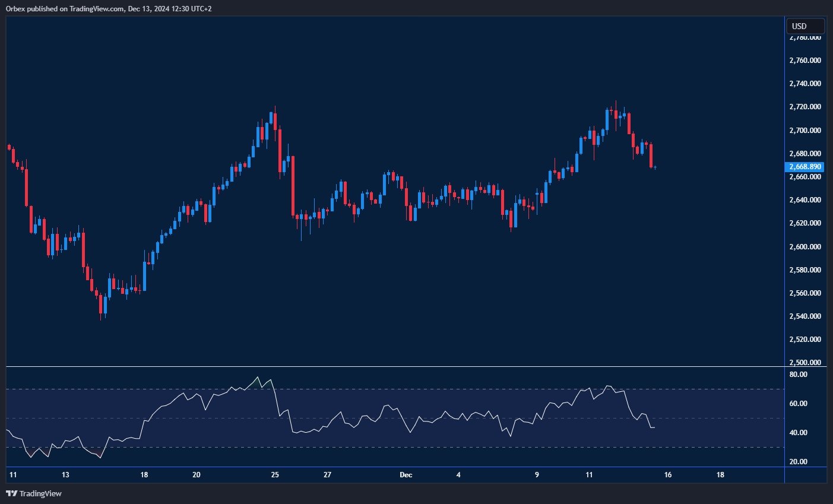
Task: Select the 16 date label on time axis
Action: click(668, 475)
